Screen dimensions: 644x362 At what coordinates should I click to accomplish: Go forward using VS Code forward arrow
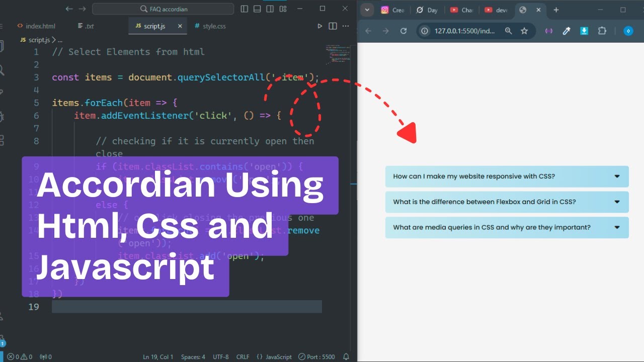[83, 9]
